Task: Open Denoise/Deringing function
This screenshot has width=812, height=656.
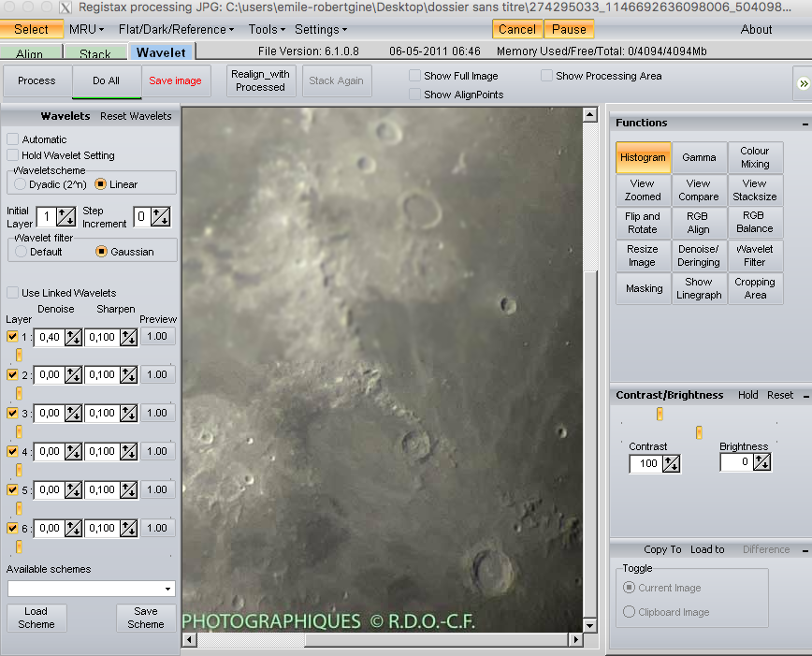Action: [699, 255]
